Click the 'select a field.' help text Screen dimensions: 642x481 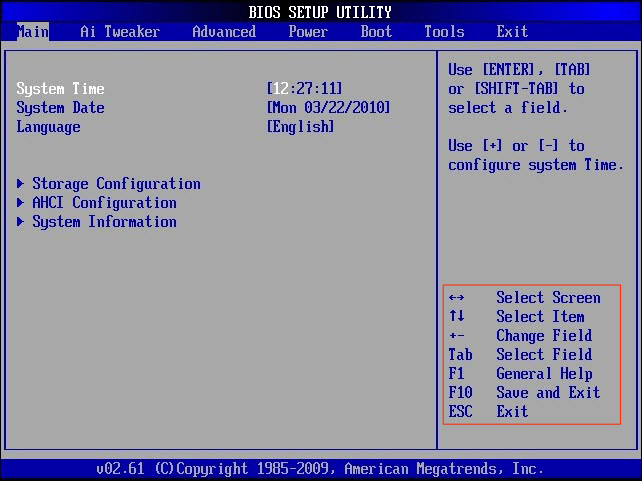pyautogui.click(x=508, y=108)
